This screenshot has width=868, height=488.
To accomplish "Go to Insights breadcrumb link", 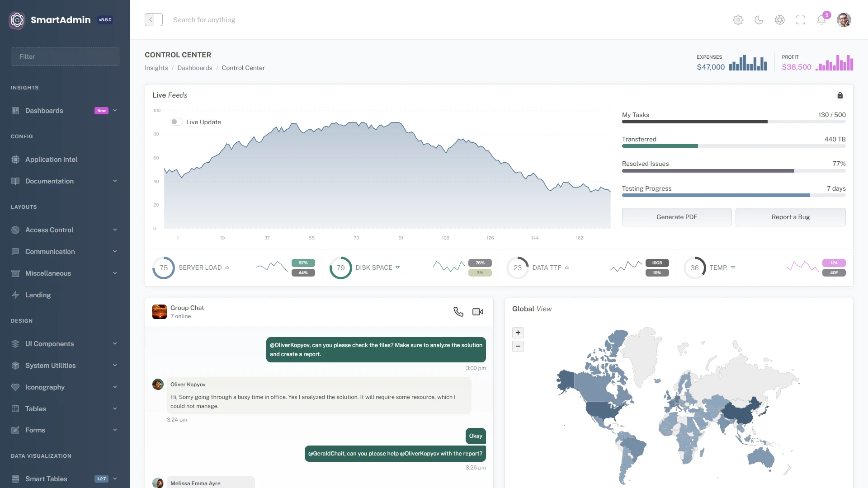I will pos(156,68).
